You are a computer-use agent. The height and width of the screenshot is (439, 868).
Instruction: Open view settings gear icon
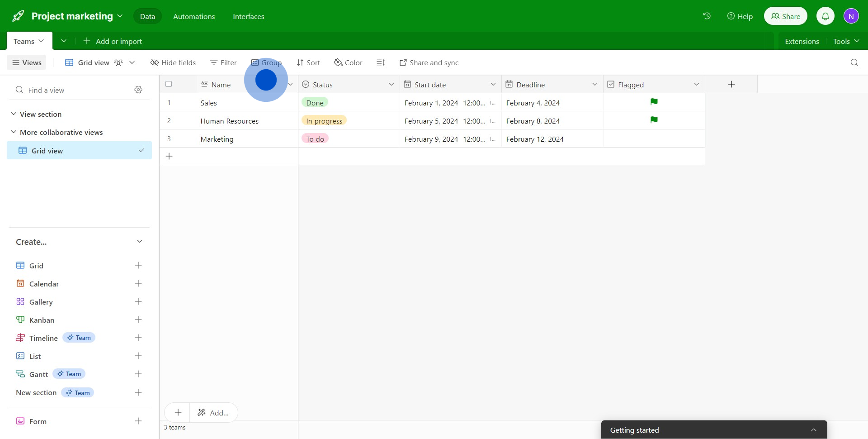click(138, 90)
